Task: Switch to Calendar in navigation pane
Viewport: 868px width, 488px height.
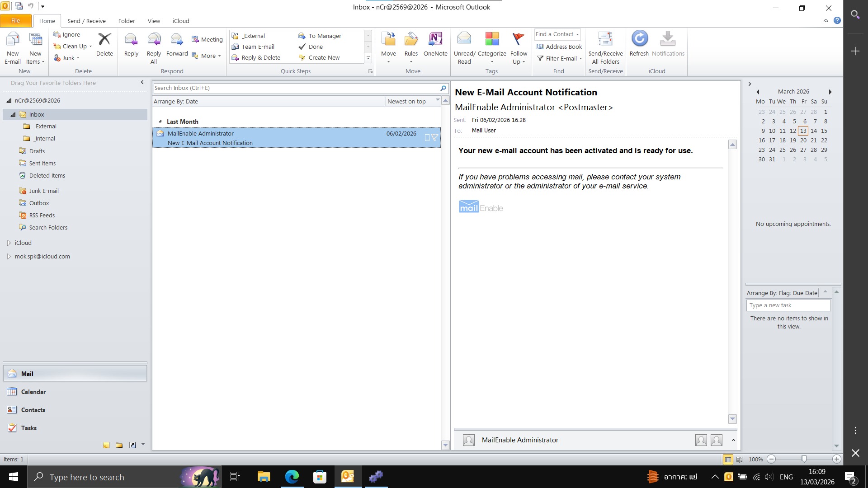Action: [33, 392]
